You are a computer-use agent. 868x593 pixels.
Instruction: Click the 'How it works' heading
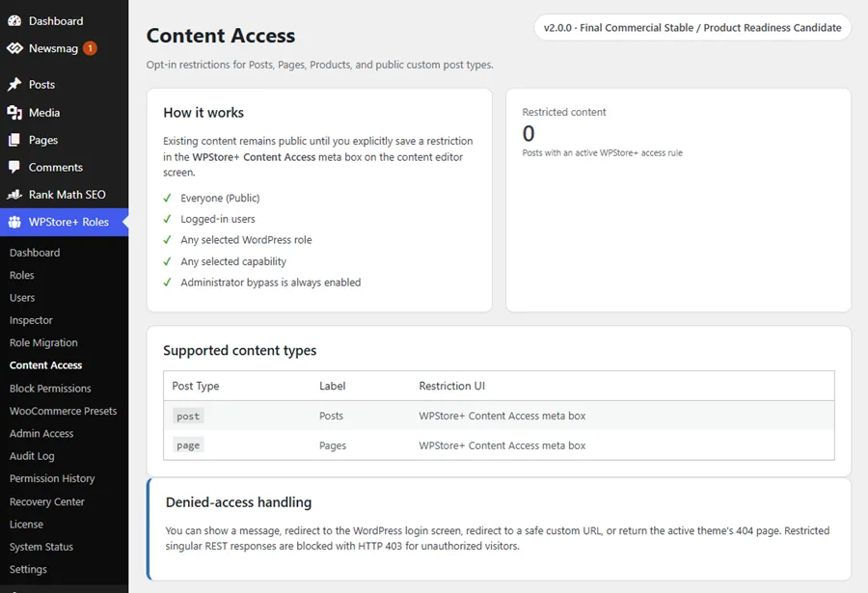point(203,113)
